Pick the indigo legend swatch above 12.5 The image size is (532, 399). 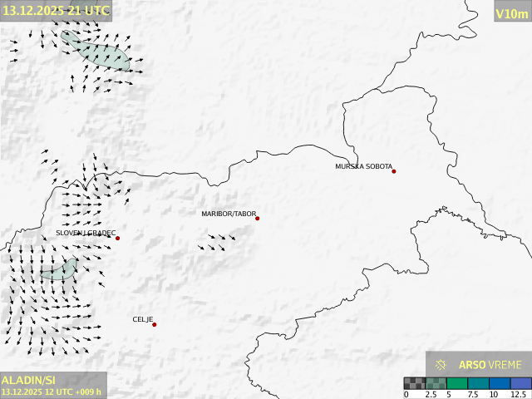pos(520,383)
